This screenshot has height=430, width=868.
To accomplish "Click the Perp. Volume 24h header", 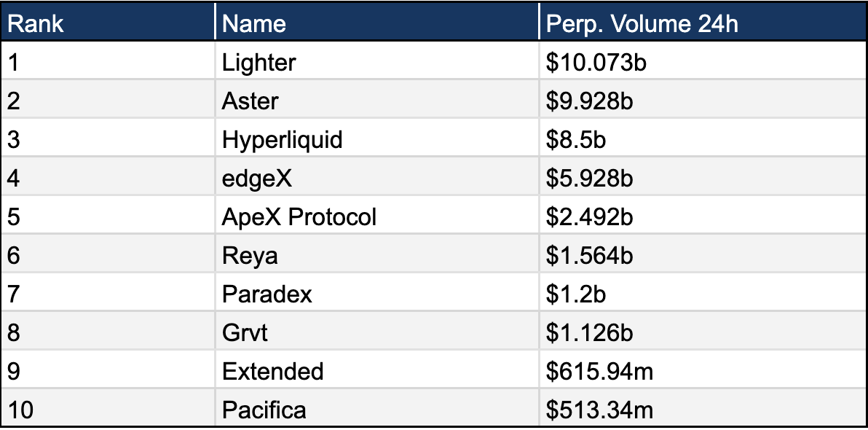I will point(642,24).
